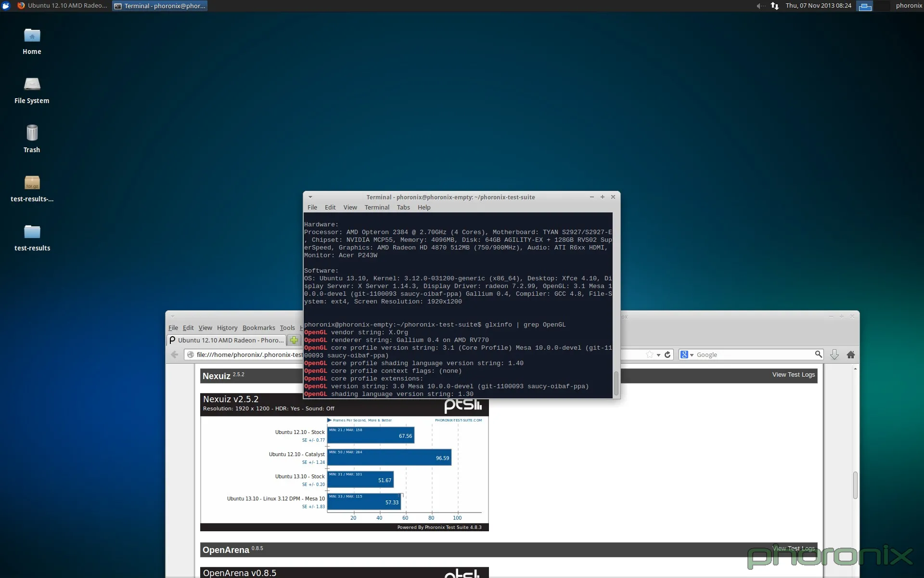The width and height of the screenshot is (924, 578).
Task: Open Firefox downloads arrow icon
Action: (834, 355)
